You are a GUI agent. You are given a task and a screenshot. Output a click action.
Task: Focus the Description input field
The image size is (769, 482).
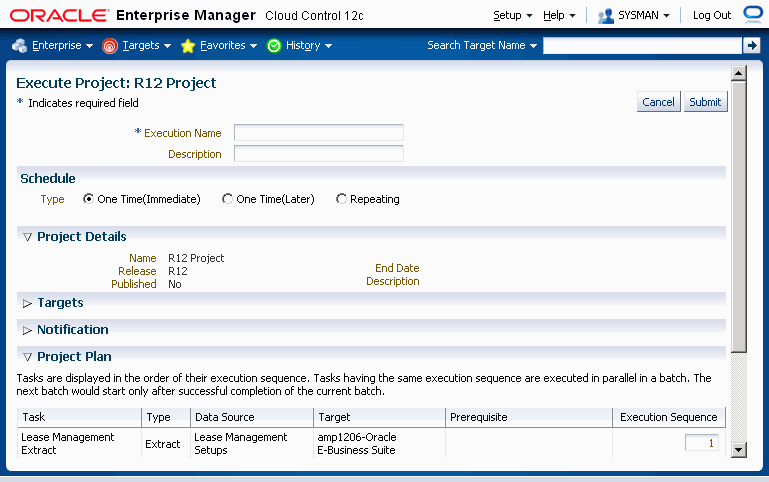[x=319, y=153]
